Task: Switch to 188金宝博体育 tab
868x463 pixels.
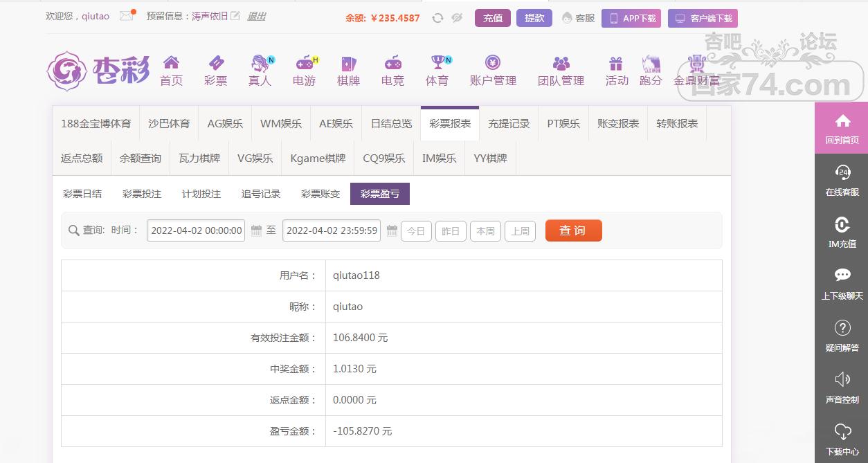Action: [x=96, y=124]
